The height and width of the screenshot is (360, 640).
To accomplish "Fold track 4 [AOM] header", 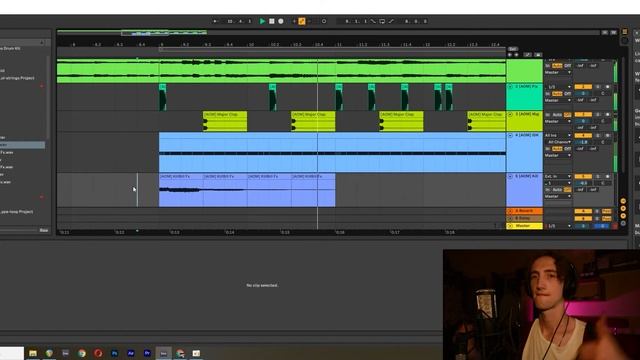I will [x=510, y=135].
